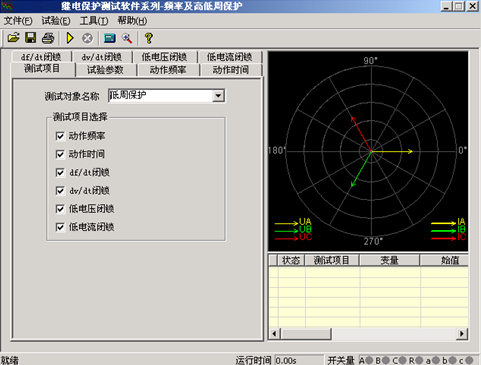The height and width of the screenshot is (365, 481).
Task: Click the results table horizontal scrollbar thumb
Action: 306,334
